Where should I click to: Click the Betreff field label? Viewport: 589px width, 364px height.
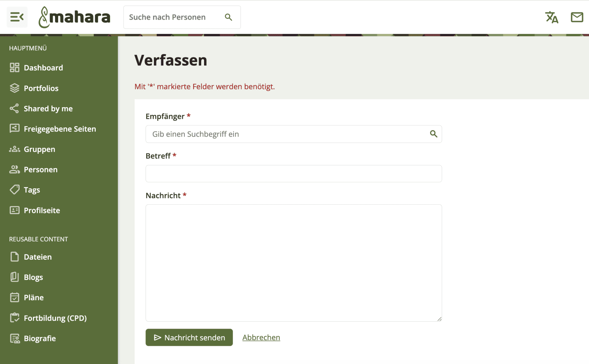[x=158, y=156]
